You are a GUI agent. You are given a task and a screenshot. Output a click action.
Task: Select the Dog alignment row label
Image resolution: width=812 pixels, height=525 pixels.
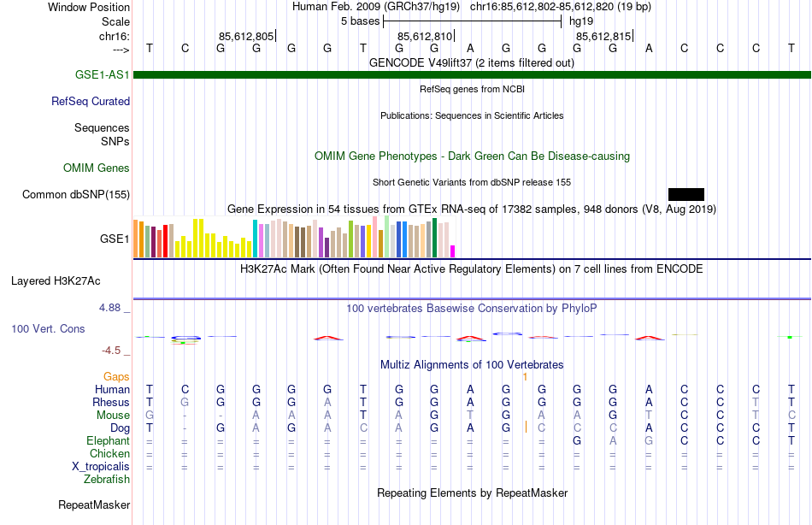(x=121, y=428)
